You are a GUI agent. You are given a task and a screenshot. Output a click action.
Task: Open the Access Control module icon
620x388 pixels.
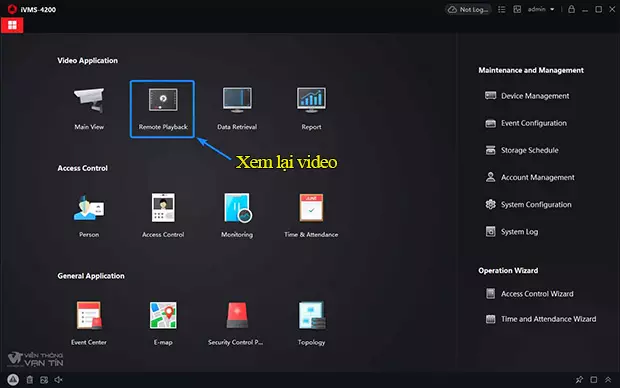click(163, 207)
